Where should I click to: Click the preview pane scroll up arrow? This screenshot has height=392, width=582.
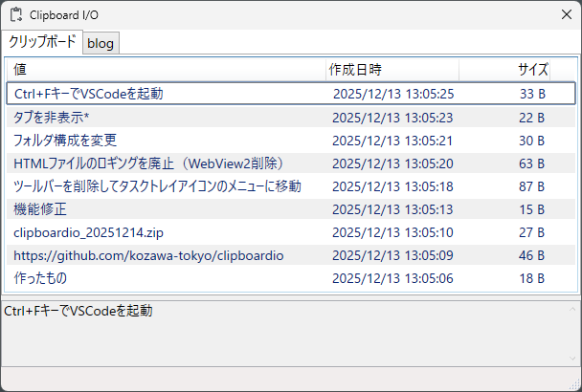[573, 309]
